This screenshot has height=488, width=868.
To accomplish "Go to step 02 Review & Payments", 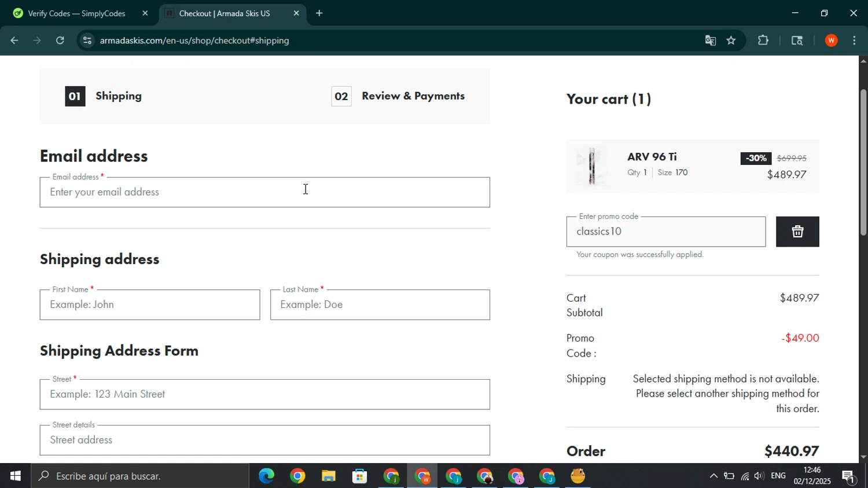I will pyautogui.click(x=398, y=96).
